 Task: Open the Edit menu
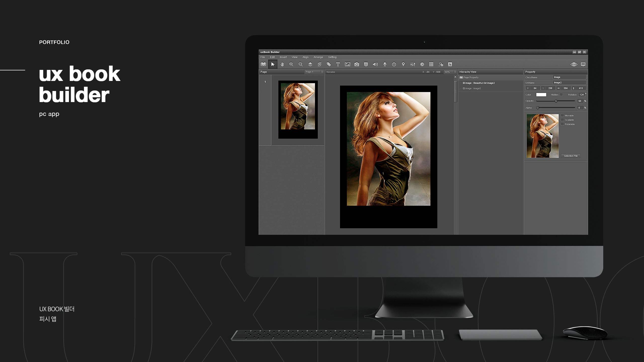point(272,57)
